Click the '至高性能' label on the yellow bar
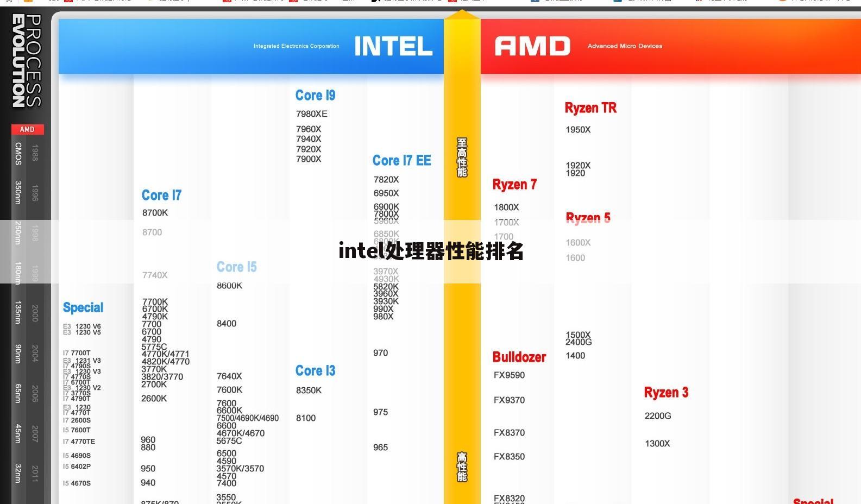861x504 pixels. pos(462,157)
